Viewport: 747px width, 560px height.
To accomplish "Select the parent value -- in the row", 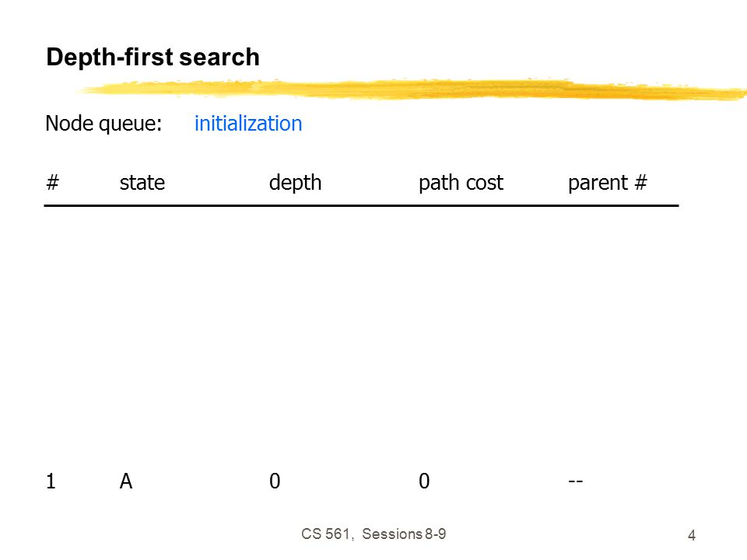I will [576, 481].
